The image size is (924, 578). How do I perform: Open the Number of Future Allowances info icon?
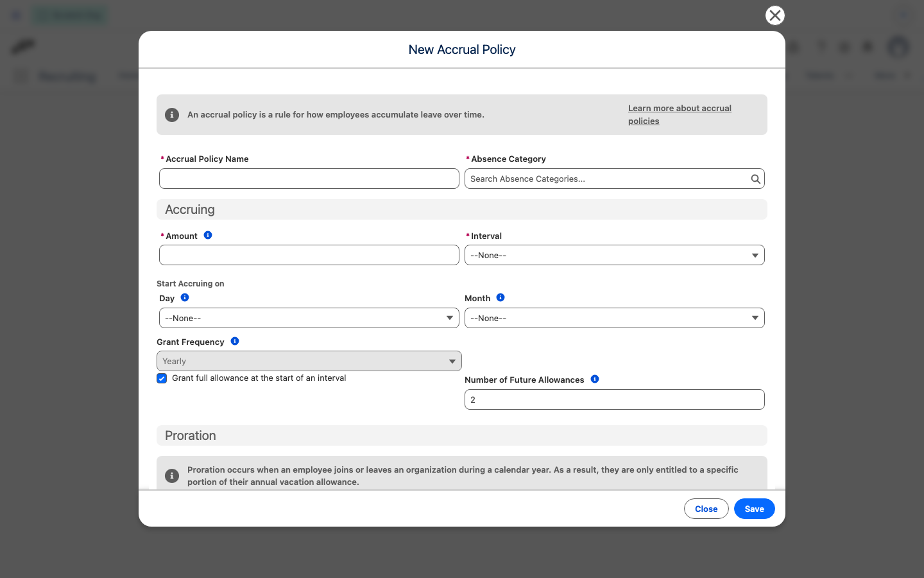[595, 379]
